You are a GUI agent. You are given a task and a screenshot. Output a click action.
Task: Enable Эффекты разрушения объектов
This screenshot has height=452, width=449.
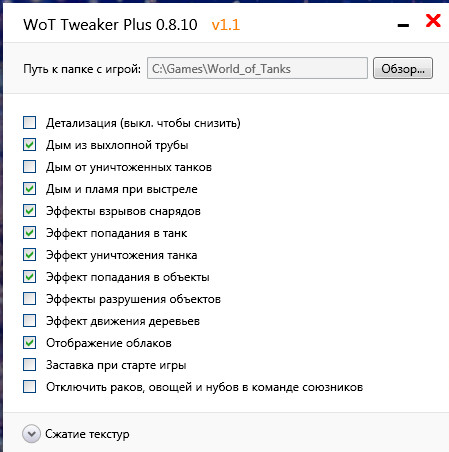30,299
